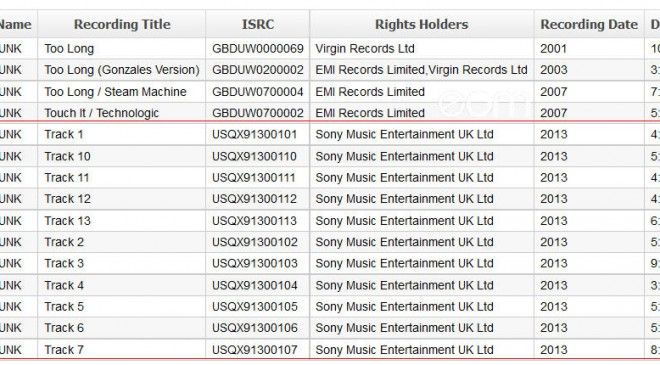Click the ISRC column header
This screenshot has height=365, width=660.
258,24
